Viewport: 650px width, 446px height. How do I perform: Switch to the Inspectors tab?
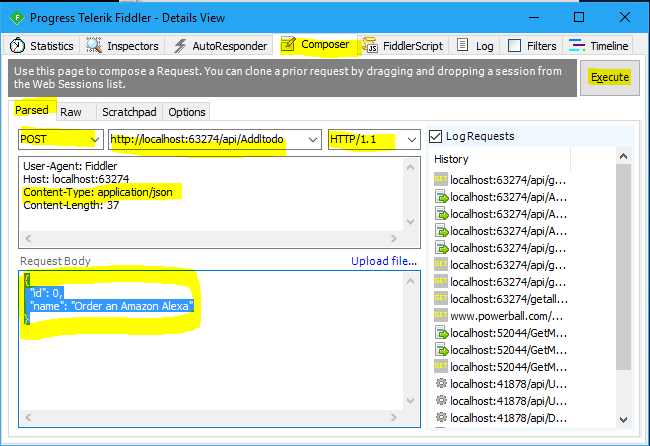coord(122,46)
